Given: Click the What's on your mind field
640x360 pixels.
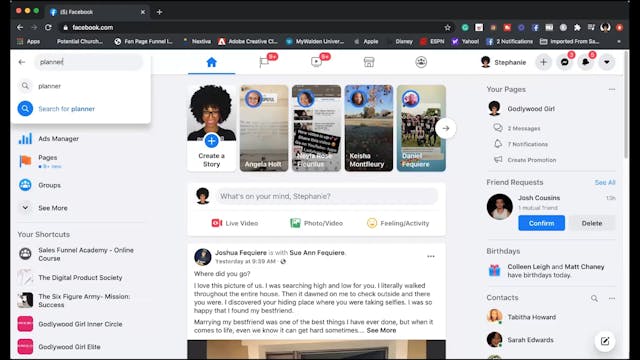Looking at the screenshot, I should coord(327,196).
